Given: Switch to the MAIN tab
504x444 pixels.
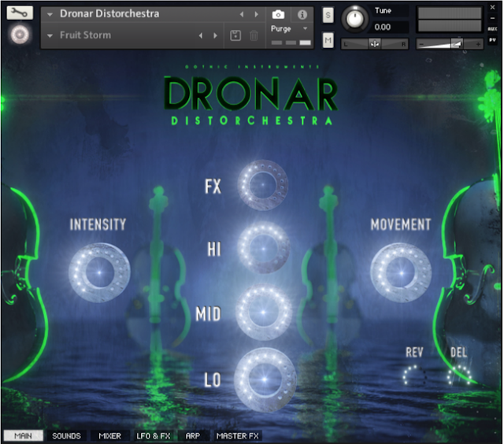Looking at the screenshot, I should point(23,435).
